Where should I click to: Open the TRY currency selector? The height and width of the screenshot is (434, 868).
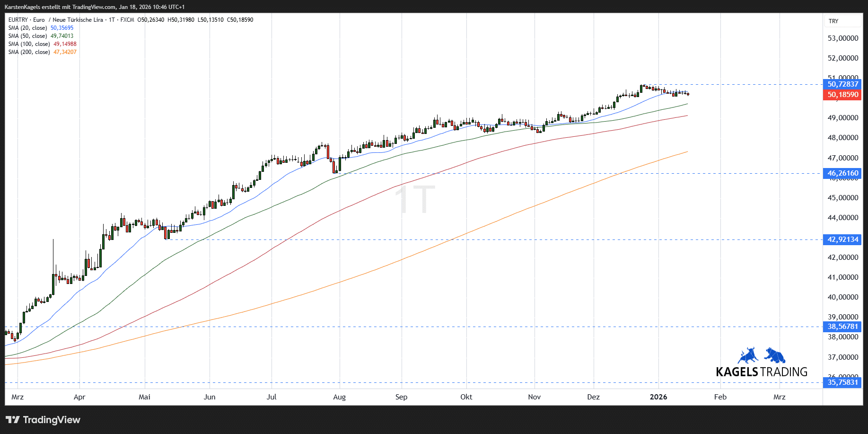833,21
